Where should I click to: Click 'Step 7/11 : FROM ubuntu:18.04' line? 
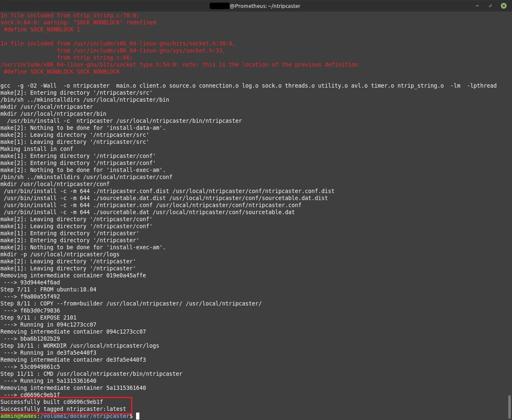tap(48, 289)
